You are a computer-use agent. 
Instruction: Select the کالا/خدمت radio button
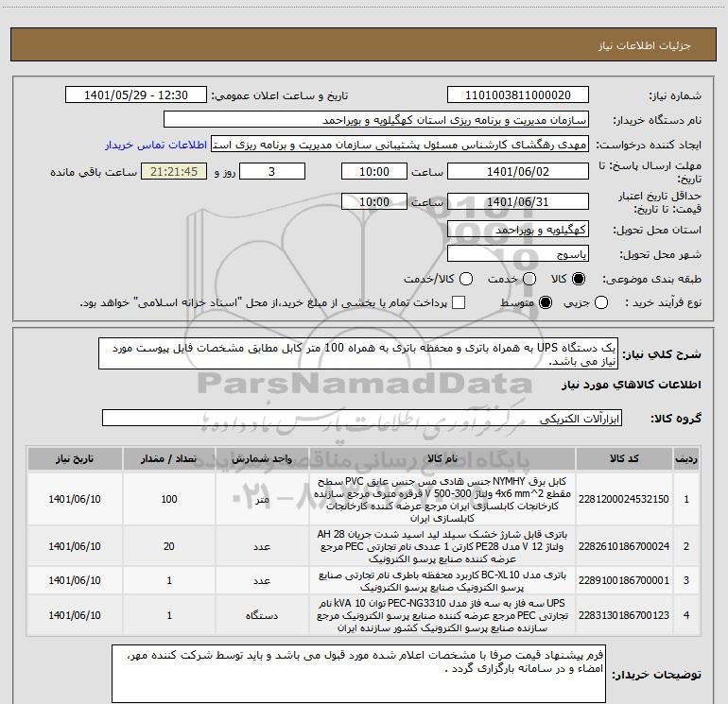coord(466,279)
